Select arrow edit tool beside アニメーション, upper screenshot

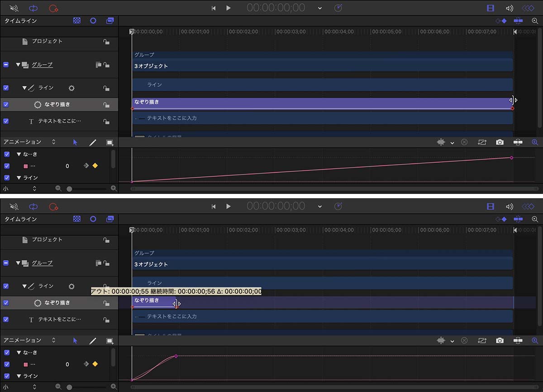[75, 142]
